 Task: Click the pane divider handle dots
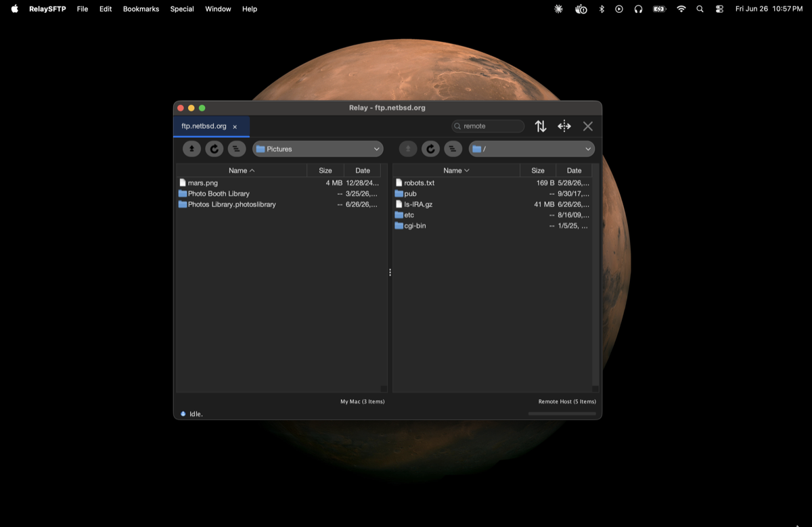390,273
